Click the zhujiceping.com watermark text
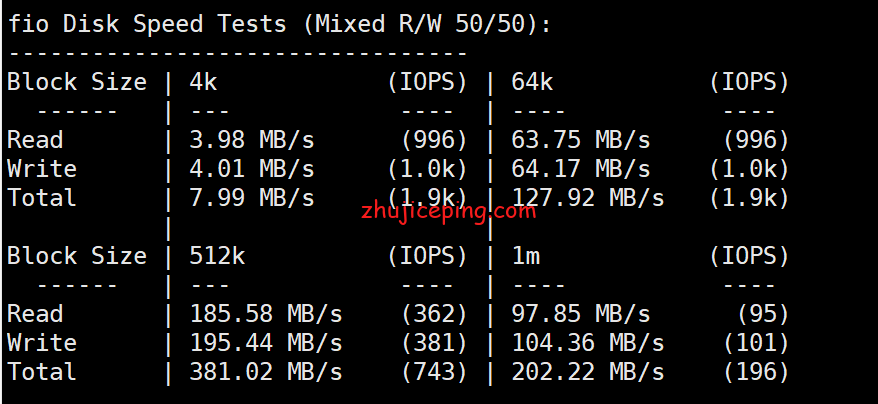This screenshot has width=878, height=404. pos(449,212)
